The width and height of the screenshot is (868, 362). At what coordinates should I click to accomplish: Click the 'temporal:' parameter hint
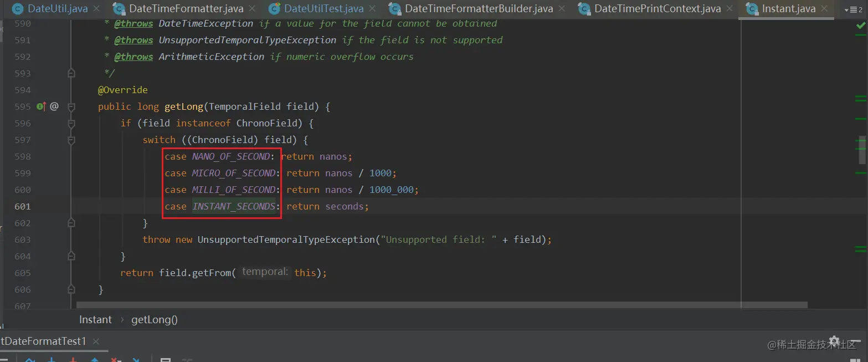(265, 272)
